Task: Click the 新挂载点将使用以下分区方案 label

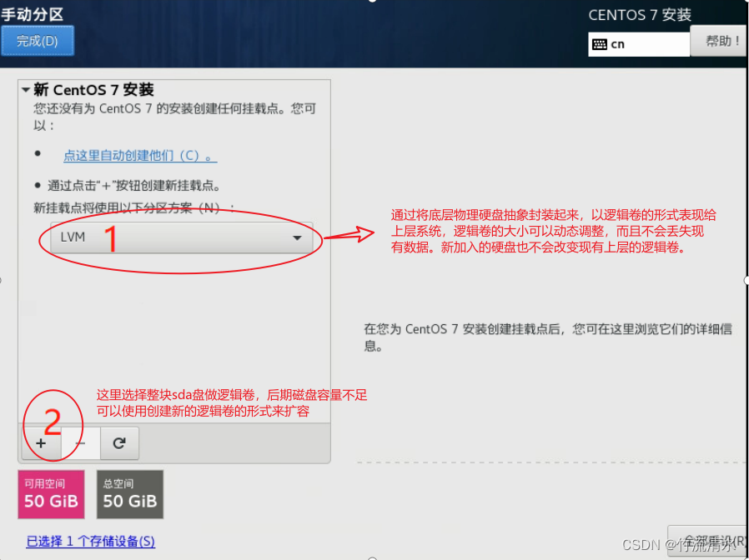Action: (134, 208)
